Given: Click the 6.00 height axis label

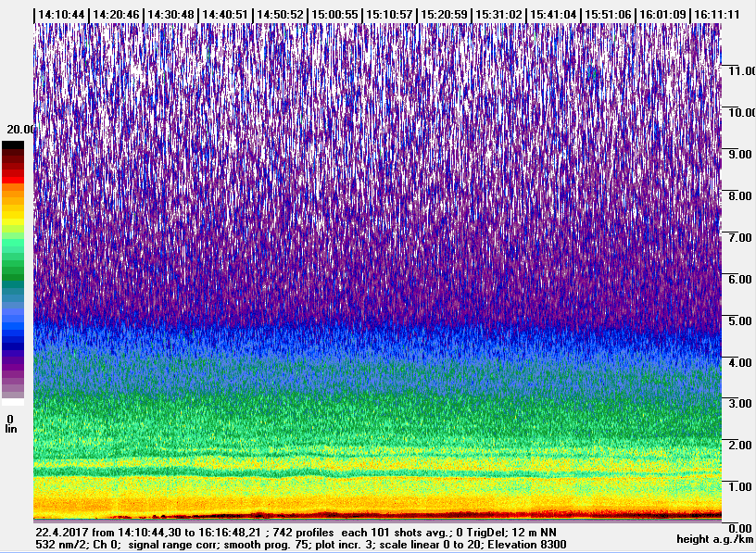Looking at the screenshot, I should [x=740, y=279].
